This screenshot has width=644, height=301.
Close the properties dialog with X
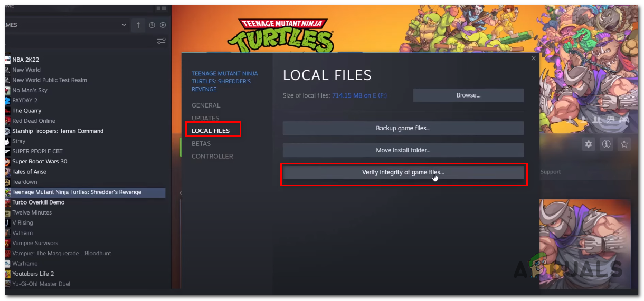[x=533, y=59]
